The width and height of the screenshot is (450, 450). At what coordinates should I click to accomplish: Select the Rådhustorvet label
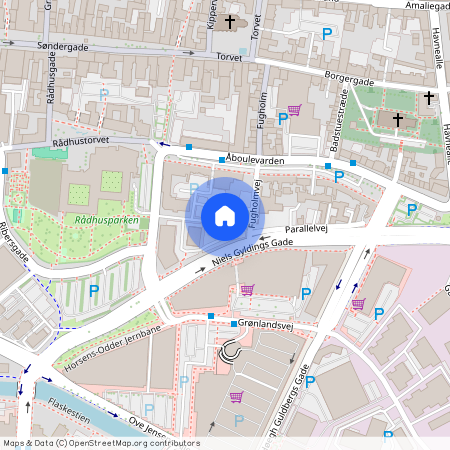pyautogui.click(x=81, y=142)
